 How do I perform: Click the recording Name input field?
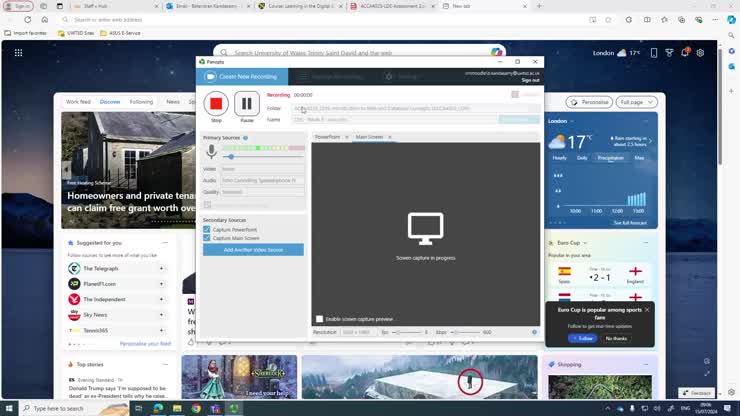pos(395,119)
